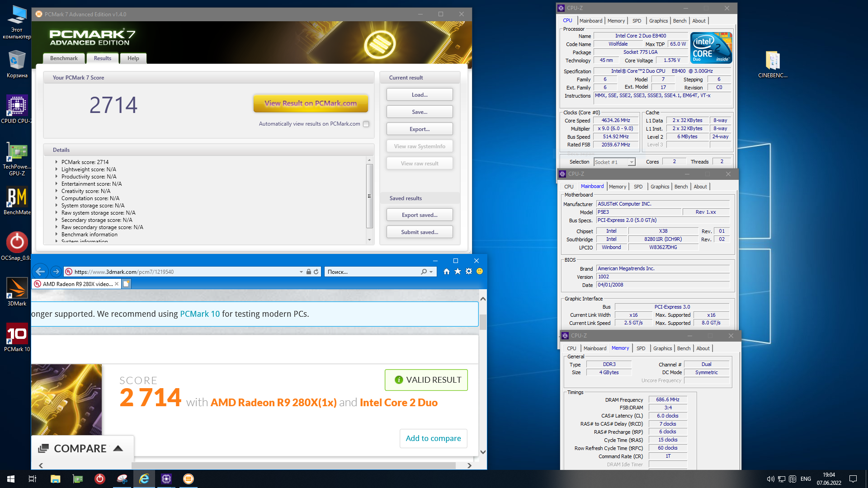Click the browser forward arrow button
This screenshot has width=868, height=488.
[56, 272]
